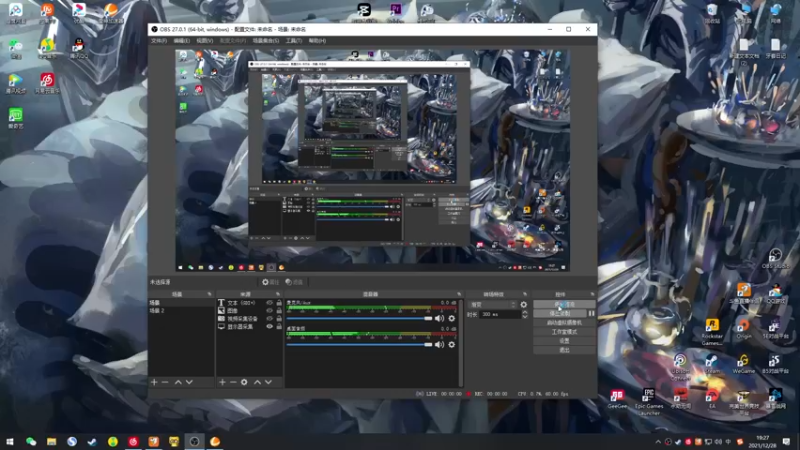Pause recording with pause icon
This screenshot has width=800, height=450.
click(591, 313)
